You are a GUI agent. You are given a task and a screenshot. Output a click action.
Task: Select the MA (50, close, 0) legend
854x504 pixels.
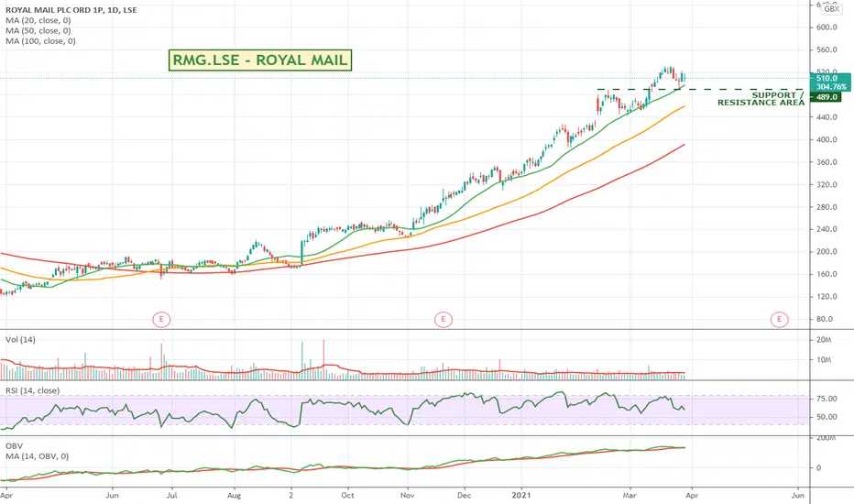tap(38, 30)
